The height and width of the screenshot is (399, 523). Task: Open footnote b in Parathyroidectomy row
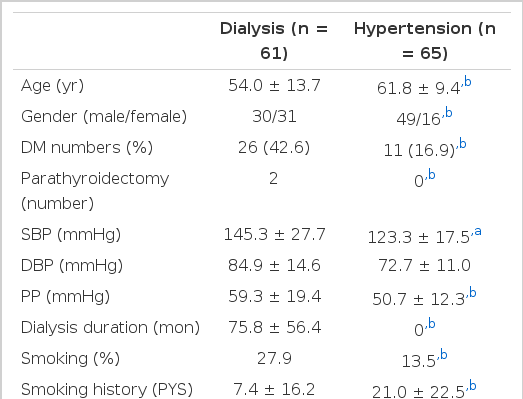coord(432,174)
